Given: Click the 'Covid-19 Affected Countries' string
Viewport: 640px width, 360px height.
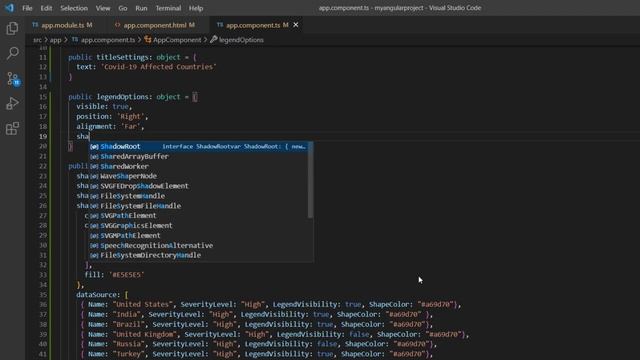Looking at the screenshot, I should click(158, 67).
